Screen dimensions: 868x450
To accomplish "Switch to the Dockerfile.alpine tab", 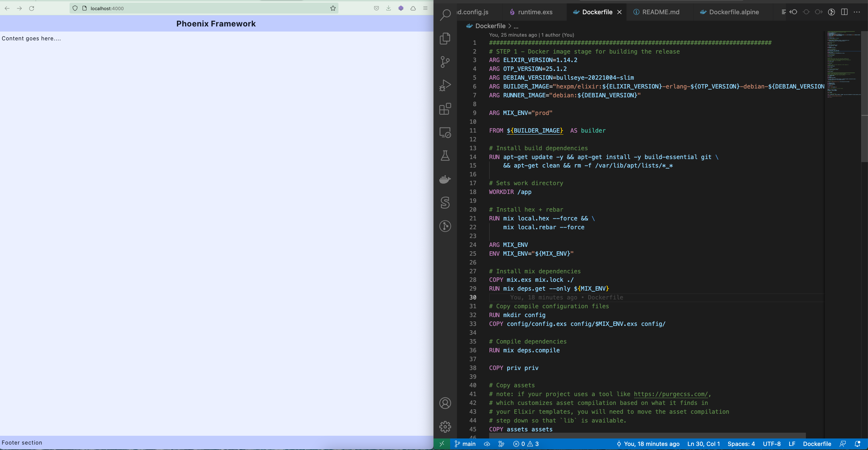I will click(x=734, y=12).
